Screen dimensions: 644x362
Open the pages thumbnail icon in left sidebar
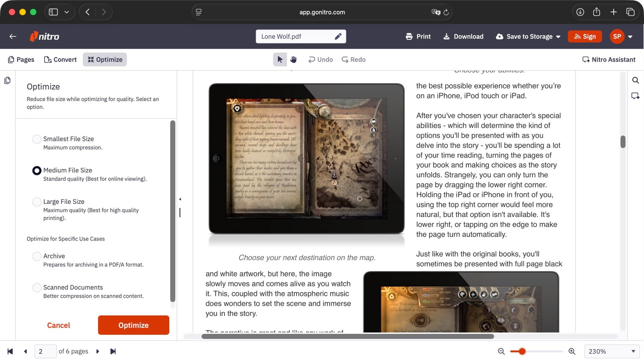[x=7, y=80]
